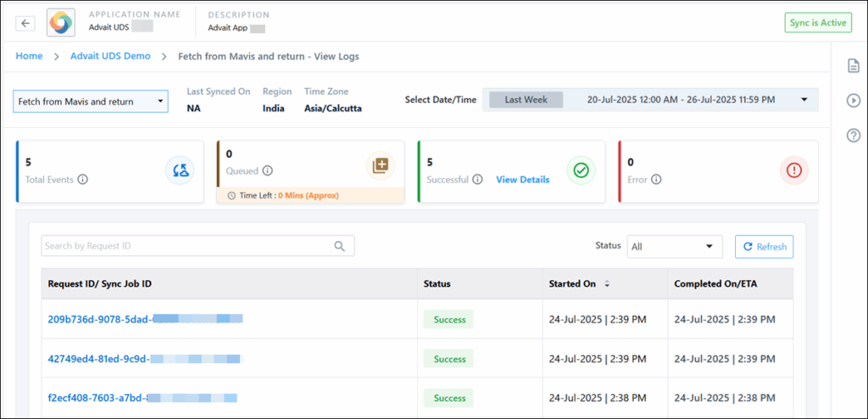Click the Request ID/ Sync Job ID header
Screen dimensions: 868x419
pos(100,284)
